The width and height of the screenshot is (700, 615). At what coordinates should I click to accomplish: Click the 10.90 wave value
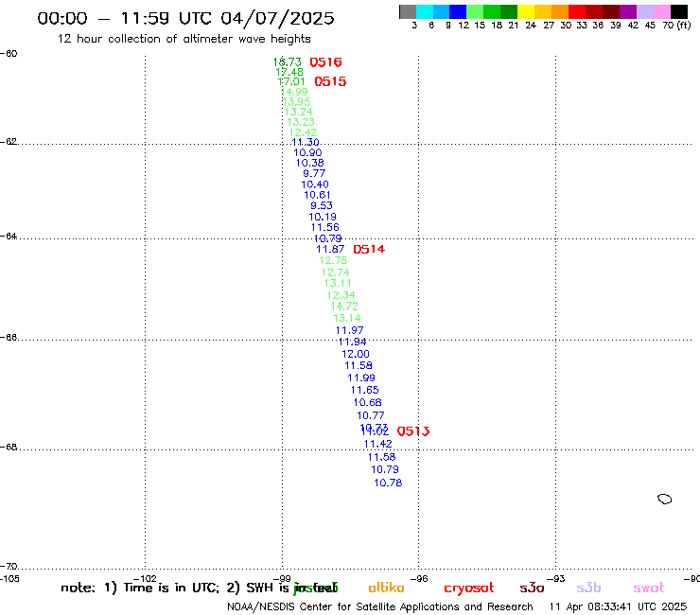click(x=307, y=152)
